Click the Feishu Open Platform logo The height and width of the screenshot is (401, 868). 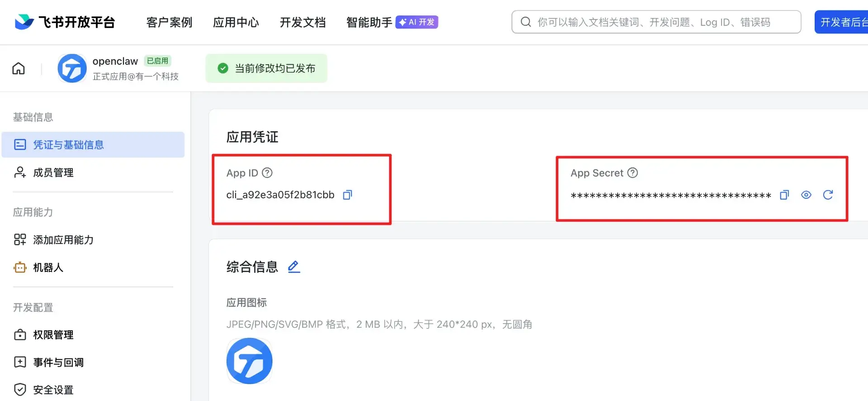coord(65,22)
